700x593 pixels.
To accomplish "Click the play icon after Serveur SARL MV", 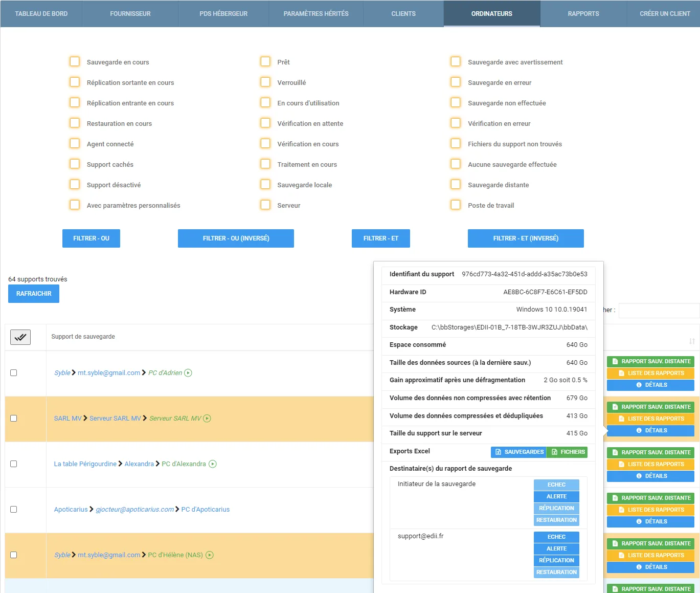I will point(207,419).
